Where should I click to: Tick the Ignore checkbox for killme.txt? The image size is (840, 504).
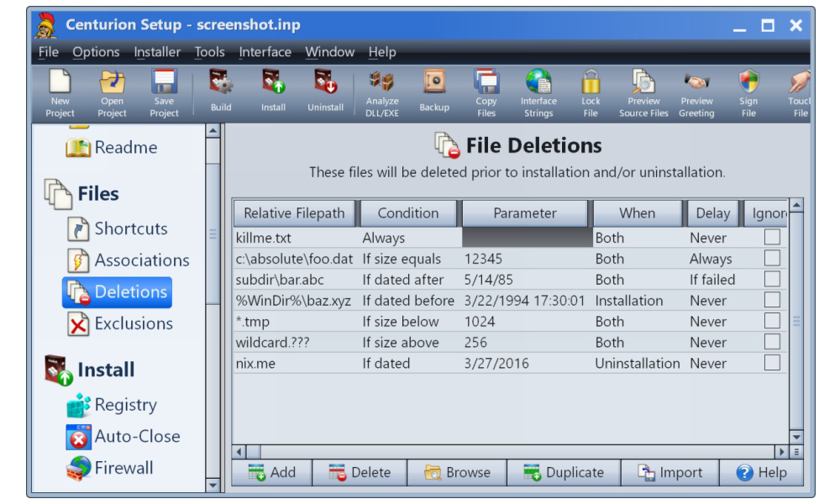pyautogui.click(x=772, y=238)
